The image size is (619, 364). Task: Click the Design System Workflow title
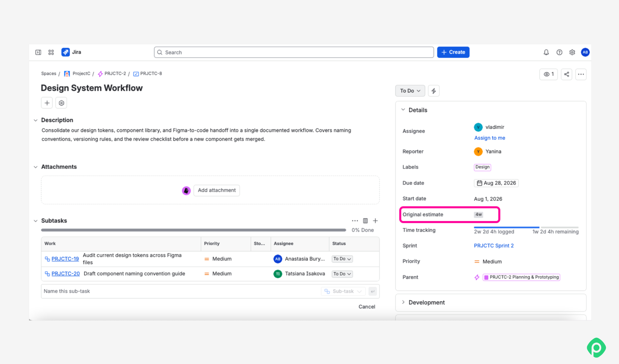(92, 88)
